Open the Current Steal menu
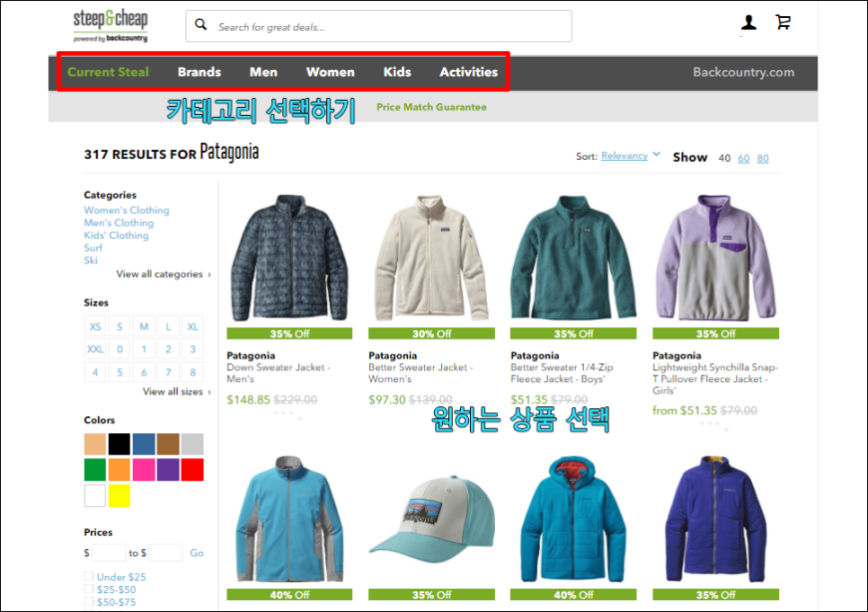868x612 pixels. coord(108,72)
